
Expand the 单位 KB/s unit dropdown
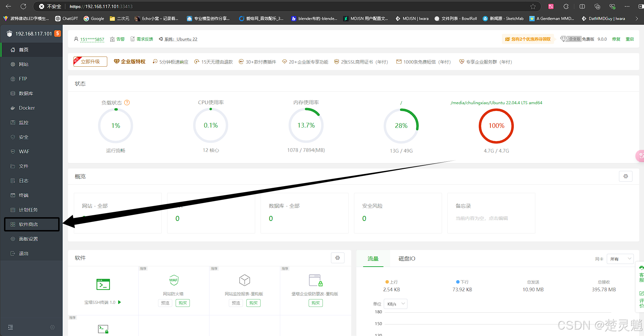pyautogui.click(x=396, y=304)
